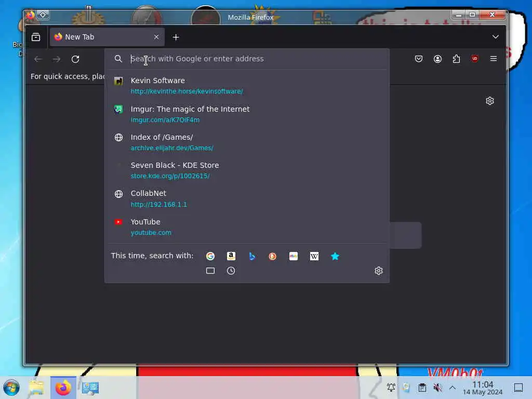Open the Windows-style Start button
This screenshot has width=532, height=399.
click(11, 388)
